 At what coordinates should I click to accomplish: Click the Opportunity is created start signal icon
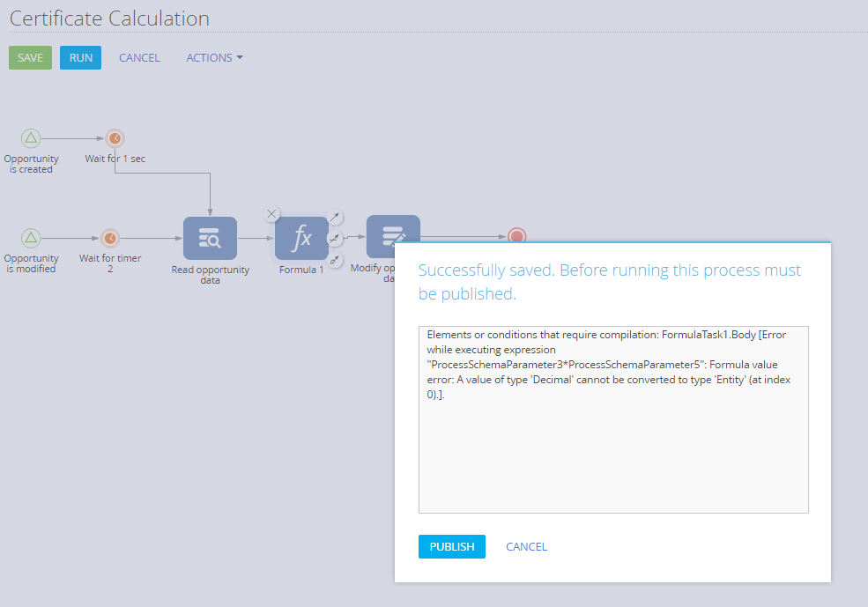point(31,138)
